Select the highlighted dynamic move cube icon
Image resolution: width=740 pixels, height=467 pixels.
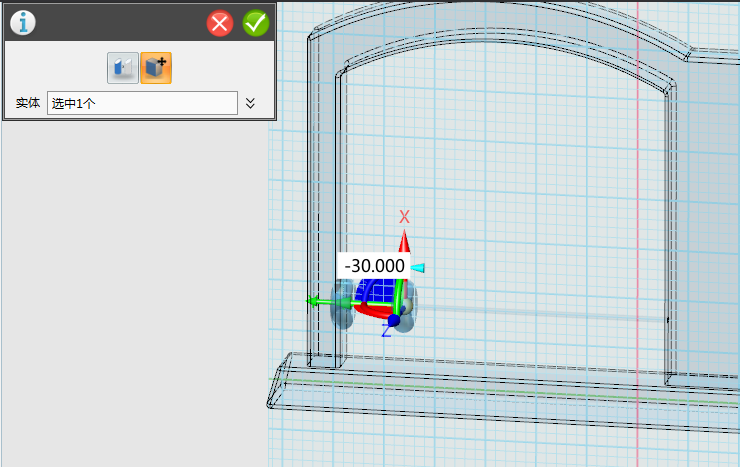coord(156,67)
